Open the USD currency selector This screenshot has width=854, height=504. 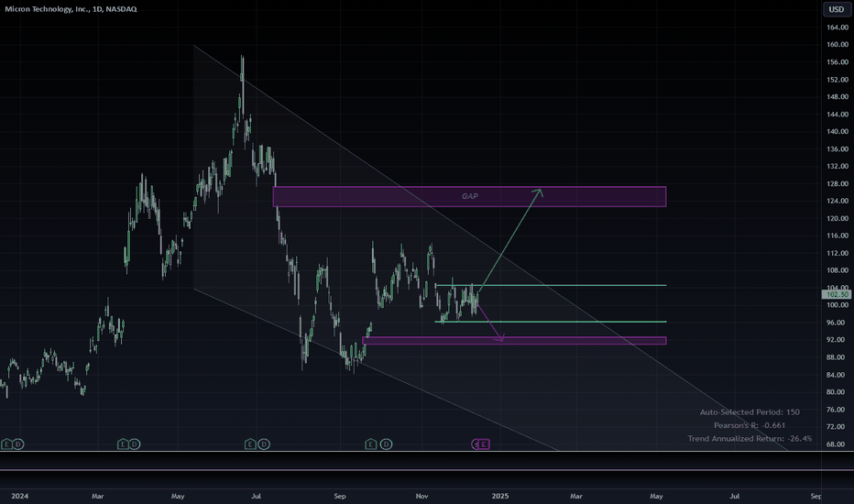tap(836, 9)
